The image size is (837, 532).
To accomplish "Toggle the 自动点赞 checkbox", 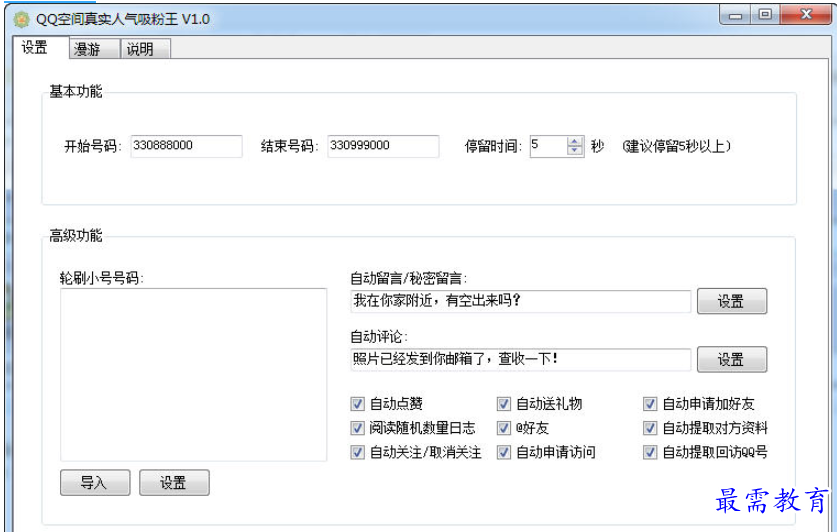I will point(357,404).
